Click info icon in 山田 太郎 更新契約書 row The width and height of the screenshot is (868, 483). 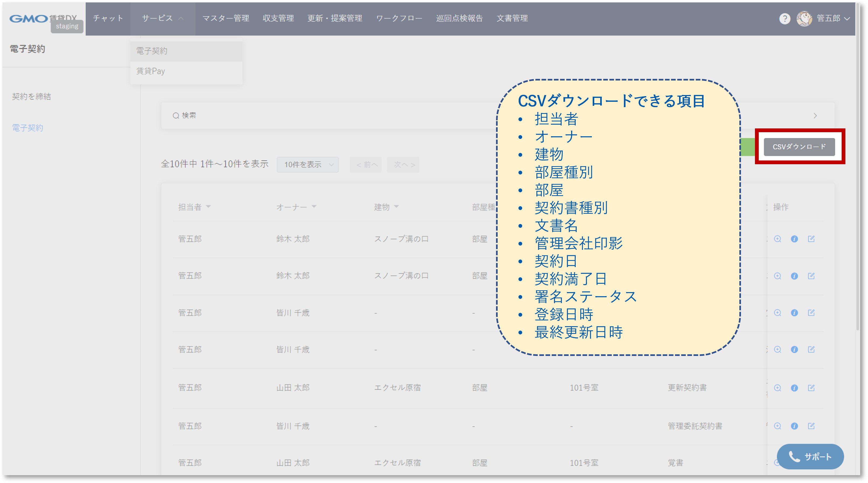pyautogui.click(x=794, y=388)
